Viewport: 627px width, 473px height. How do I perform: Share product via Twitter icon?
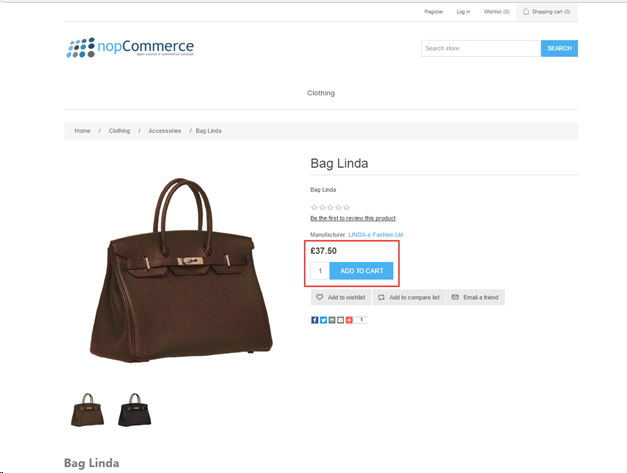(x=323, y=320)
